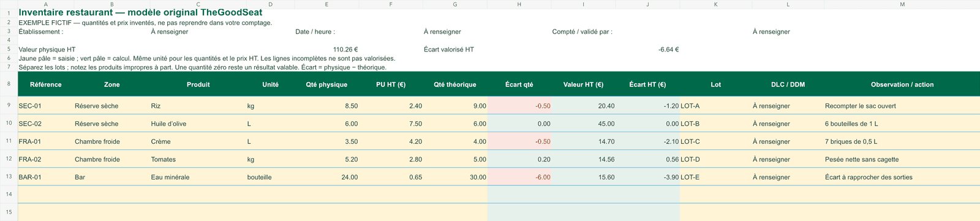Image resolution: width=980 pixels, height=221 pixels.
Task: Select the 'Écart qté' column header cell
Action: [519, 84]
